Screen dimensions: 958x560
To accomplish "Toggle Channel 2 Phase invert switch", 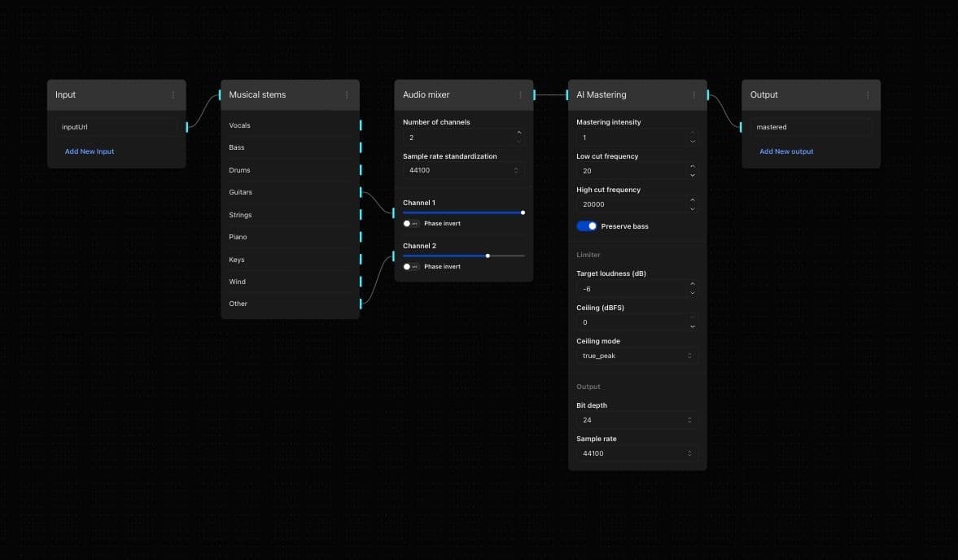I will coord(411,267).
